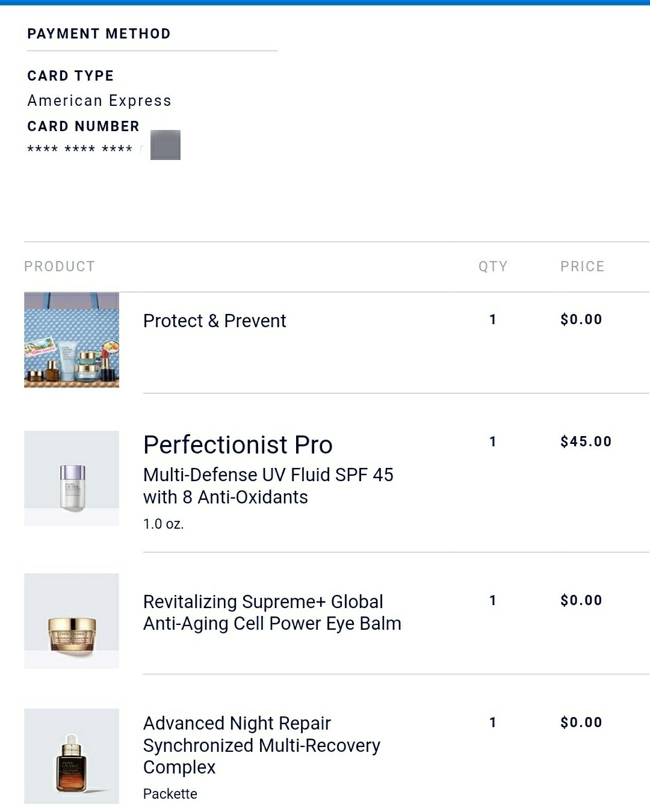Click Advanced Night Repair Synchronized Multi-Recovery Complex
This screenshot has width=650, height=812.
(x=261, y=745)
